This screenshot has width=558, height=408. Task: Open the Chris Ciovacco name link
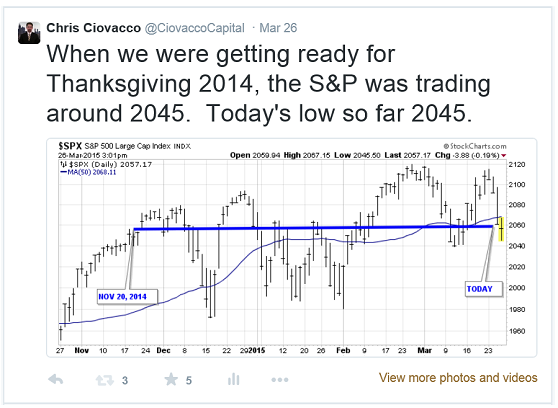(x=94, y=28)
